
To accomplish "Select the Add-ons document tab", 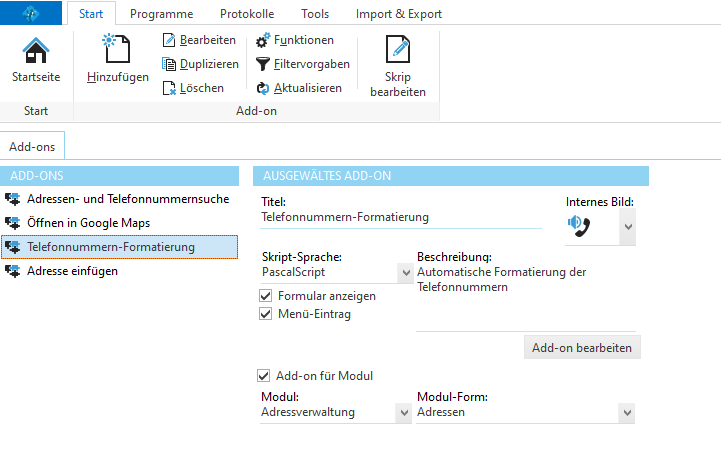I will (32, 146).
